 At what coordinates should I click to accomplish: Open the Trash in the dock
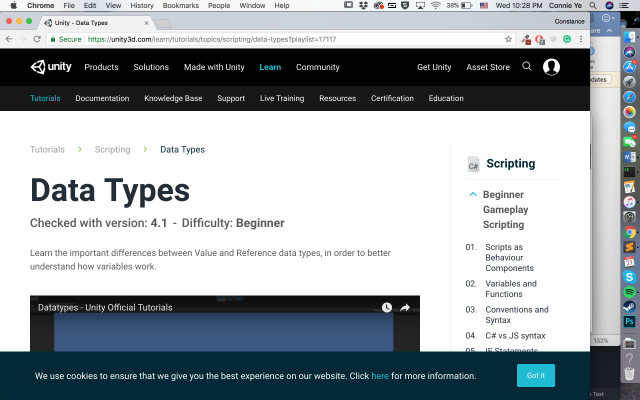[x=629, y=373]
